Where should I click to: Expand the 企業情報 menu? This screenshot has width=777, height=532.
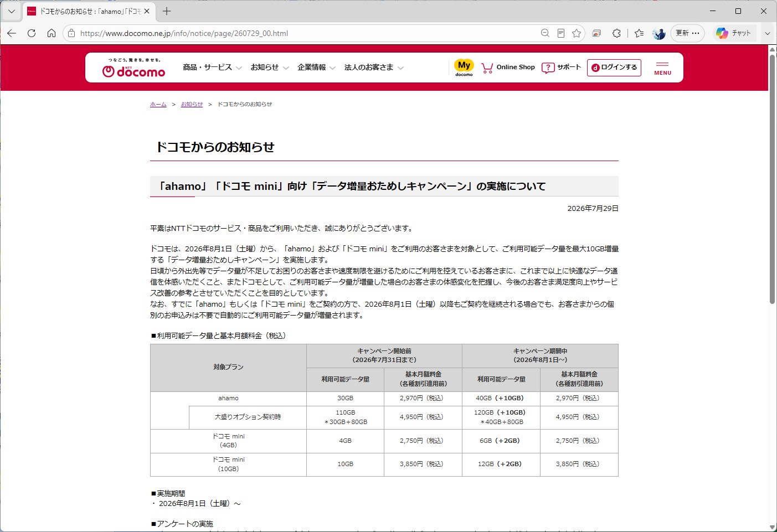pyautogui.click(x=316, y=68)
